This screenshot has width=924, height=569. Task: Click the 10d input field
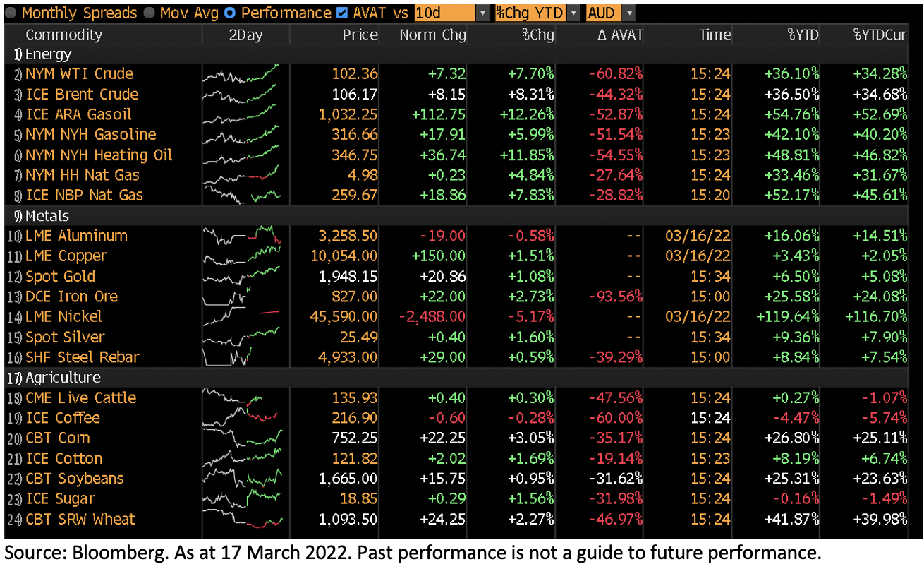pyautogui.click(x=444, y=13)
